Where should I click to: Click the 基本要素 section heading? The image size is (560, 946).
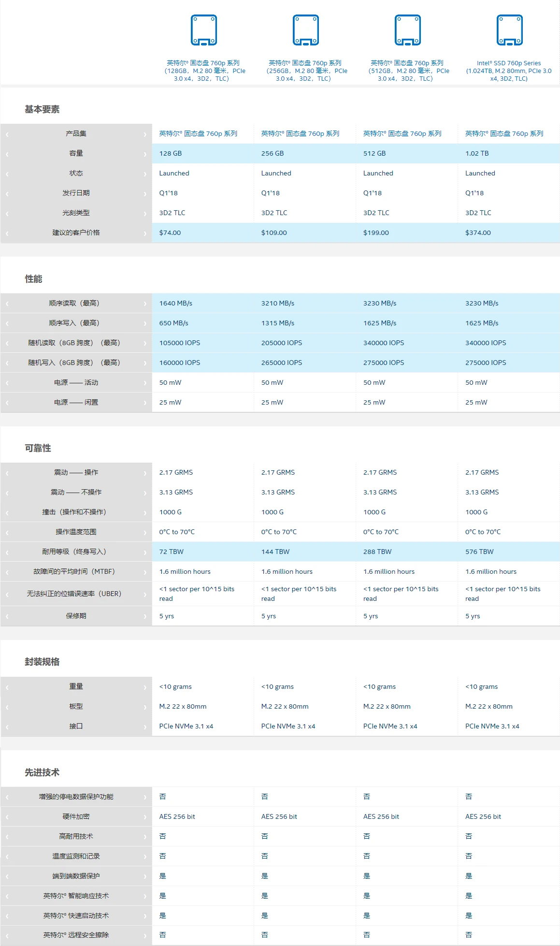click(x=42, y=109)
